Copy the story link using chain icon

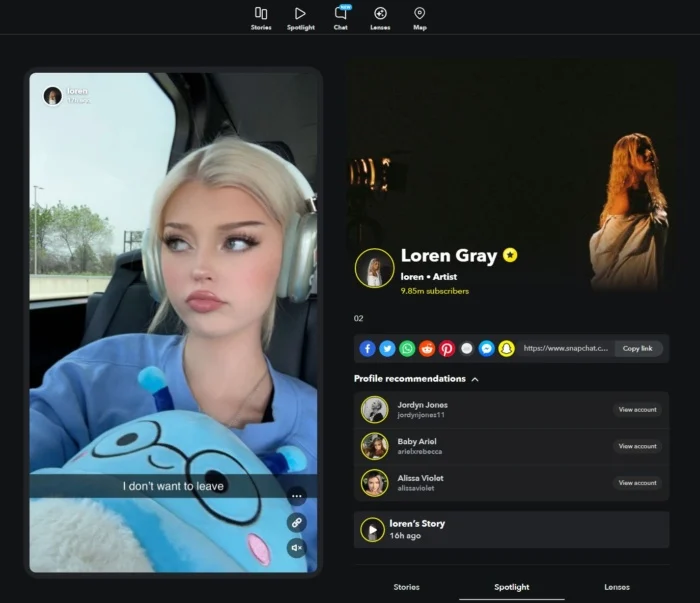point(296,522)
